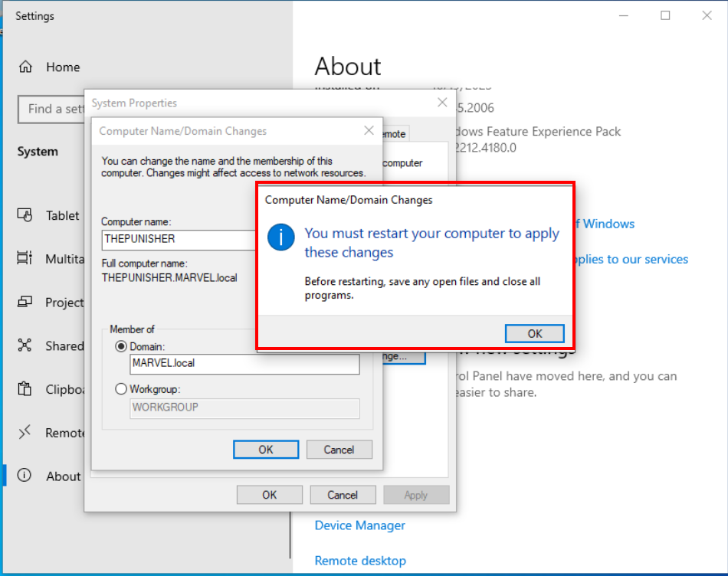Click the Home icon in Settings sidebar
The width and height of the screenshot is (728, 576).
pos(25,67)
